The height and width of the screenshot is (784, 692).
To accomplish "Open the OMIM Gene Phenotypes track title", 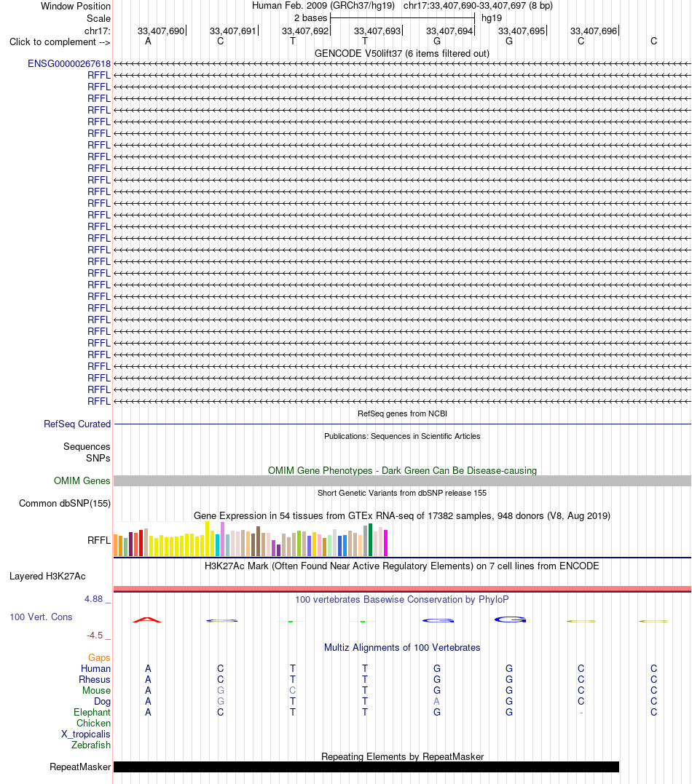I will pyautogui.click(x=402, y=470).
